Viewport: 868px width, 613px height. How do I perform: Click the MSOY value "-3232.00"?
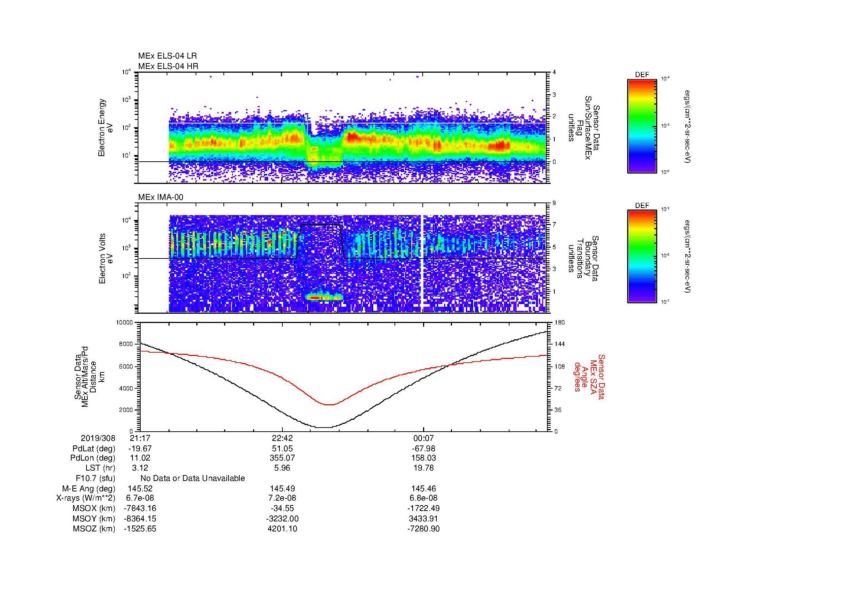(282, 518)
